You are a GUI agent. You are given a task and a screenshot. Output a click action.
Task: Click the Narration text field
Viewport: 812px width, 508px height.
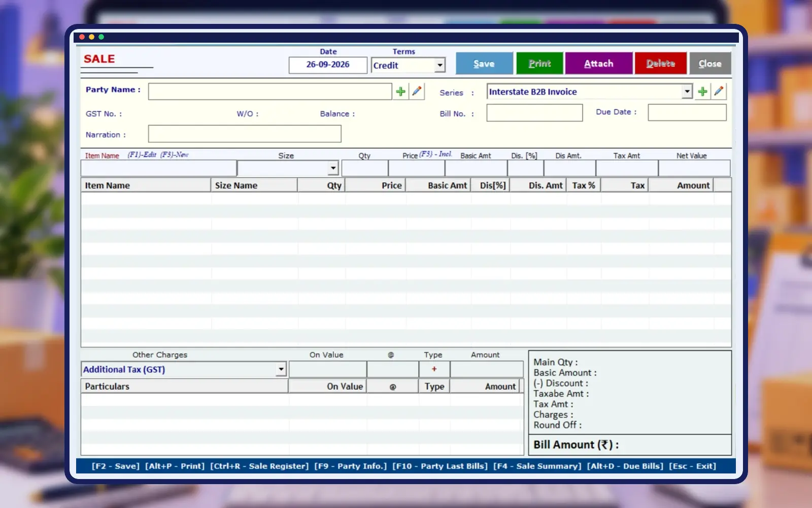coord(245,134)
